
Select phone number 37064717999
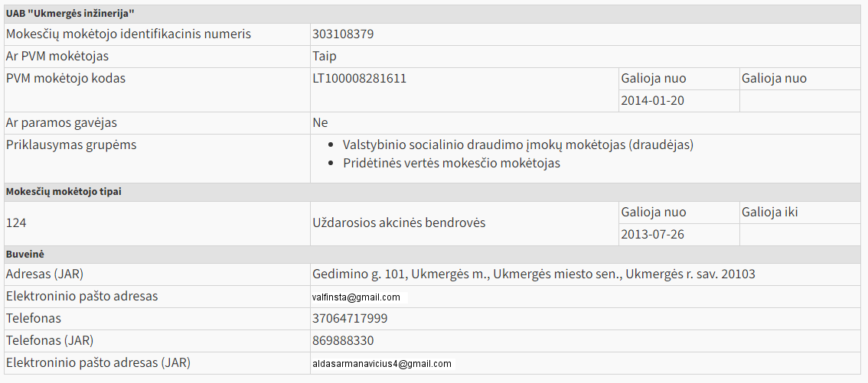tap(350, 319)
